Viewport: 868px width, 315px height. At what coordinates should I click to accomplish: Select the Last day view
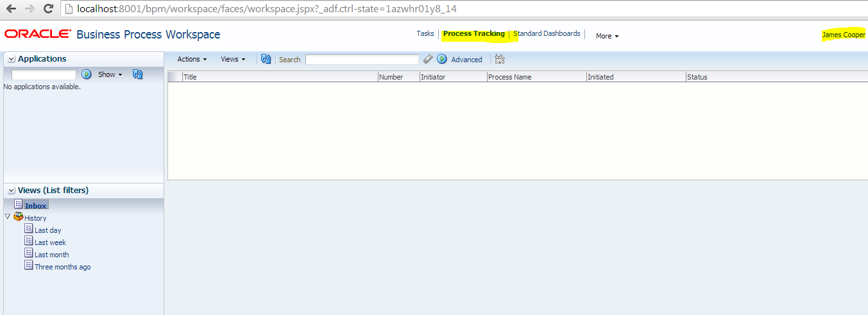click(x=48, y=230)
